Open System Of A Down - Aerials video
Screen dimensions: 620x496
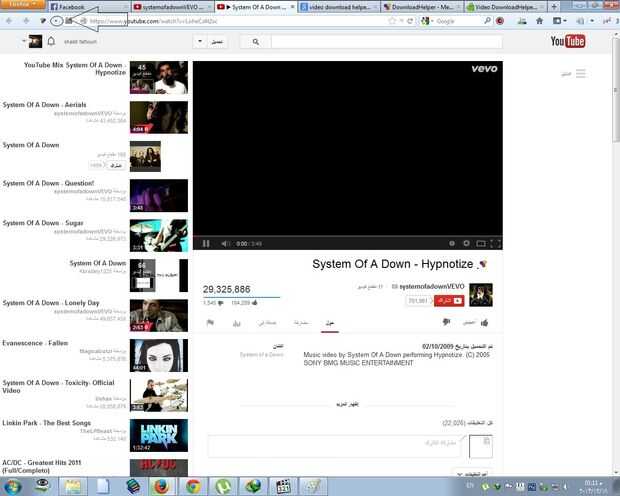(x=45, y=105)
